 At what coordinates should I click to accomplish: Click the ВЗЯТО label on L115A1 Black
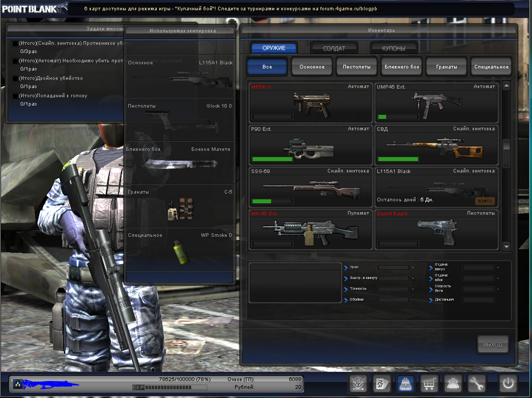point(485,201)
